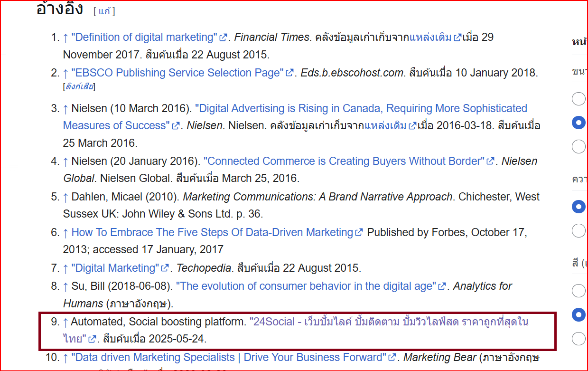Open แหล่งเดิม original-source link in reference 3

(385, 126)
